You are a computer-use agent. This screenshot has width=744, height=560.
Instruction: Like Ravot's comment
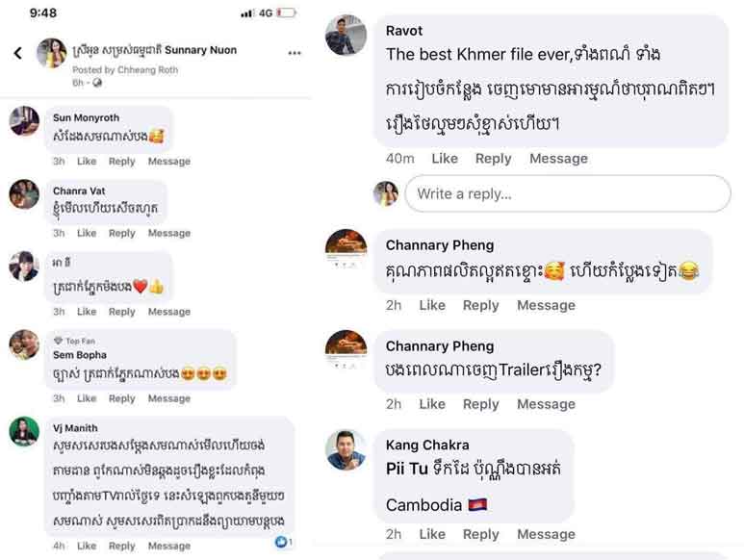[x=445, y=159]
